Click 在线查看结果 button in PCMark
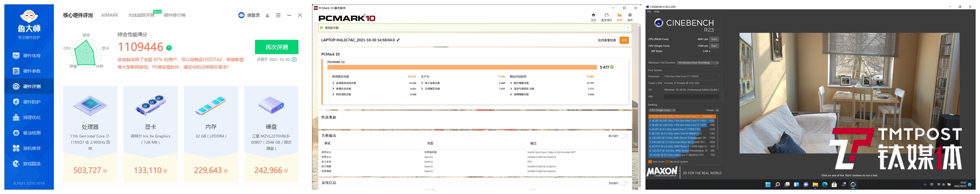The height and width of the screenshot is (194, 980). 607,40
